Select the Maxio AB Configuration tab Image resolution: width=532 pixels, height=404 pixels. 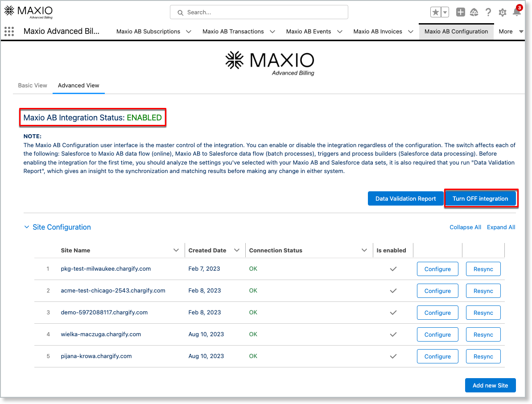click(456, 32)
